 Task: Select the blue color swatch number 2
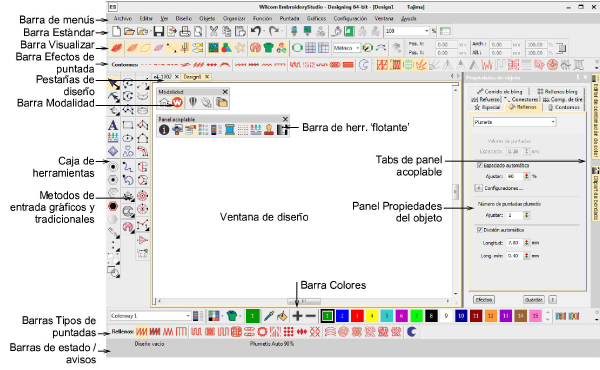(x=342, y=316)
